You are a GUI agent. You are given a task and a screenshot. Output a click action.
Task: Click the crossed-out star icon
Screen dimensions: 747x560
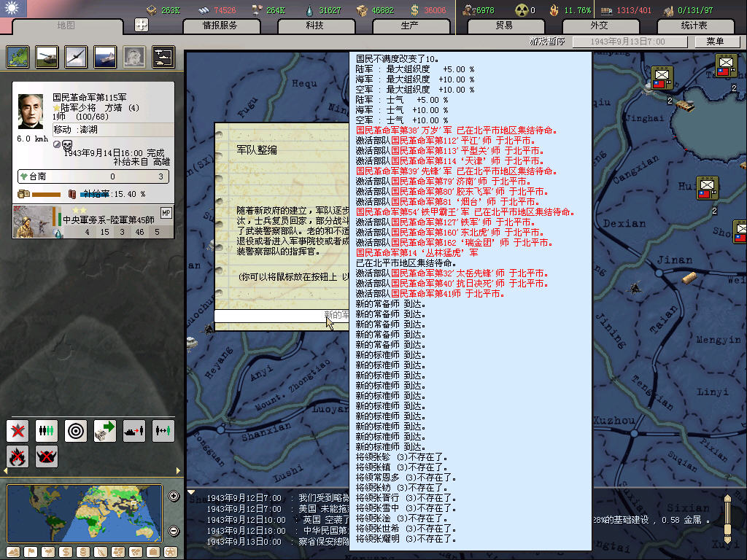click(18, 430)
